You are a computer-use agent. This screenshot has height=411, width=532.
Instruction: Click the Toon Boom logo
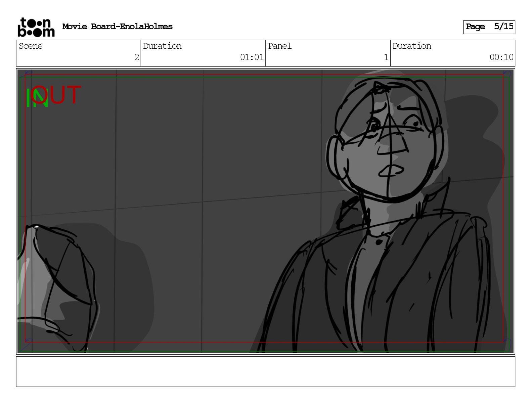[x=36, y=27]
